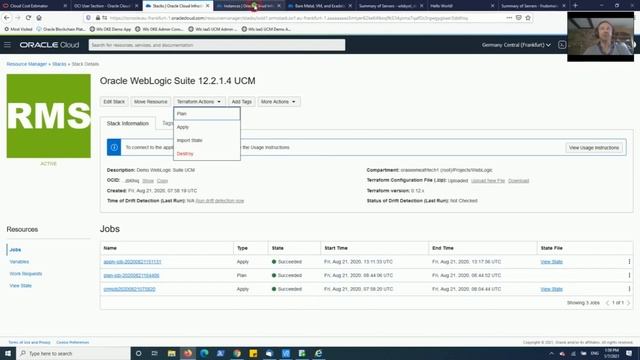Open a new browser tab with the plus icon
The width and height of the screenshot is (640, 360).
[x=576, y=6]
